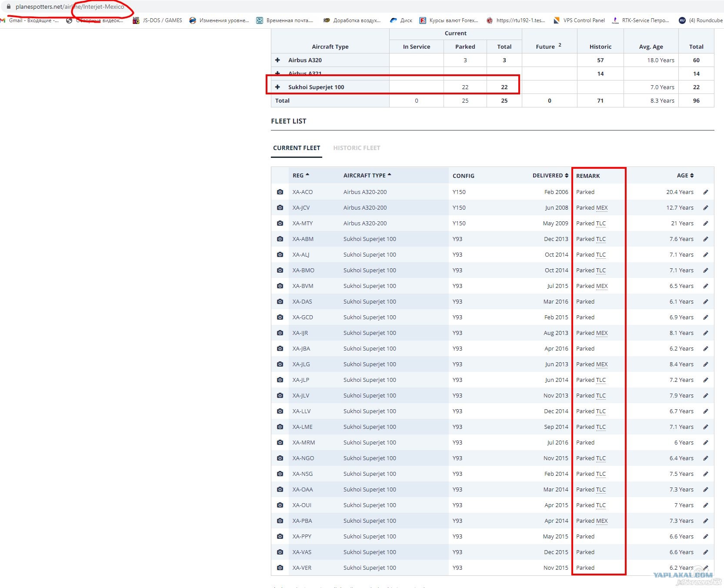Click MEX airport code in XA-JCV row
This screenshot has height=588, width=724.
(x=602, y=207)
